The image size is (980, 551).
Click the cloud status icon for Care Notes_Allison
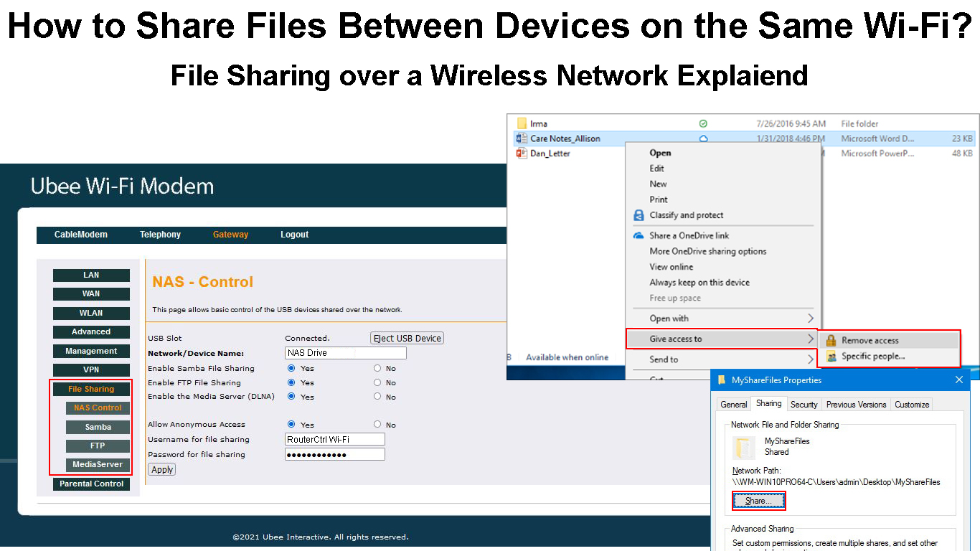click(x=703, y=138)
